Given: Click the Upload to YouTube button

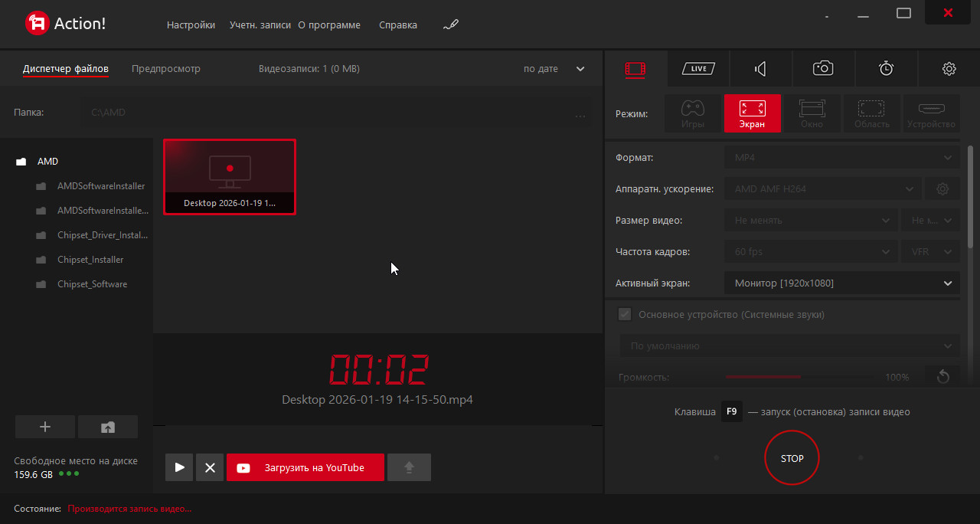Looking at the screenshot, I should click(305, 467).
